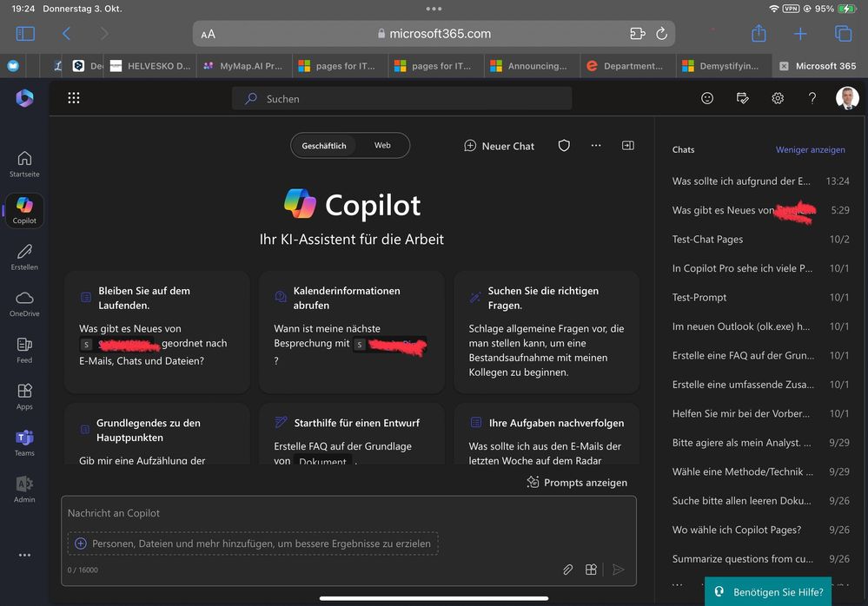Show more apps via sidebar ellipsis
Image resolution: width=868 pixels, height=606 pixels.
(x=24, y=555)
